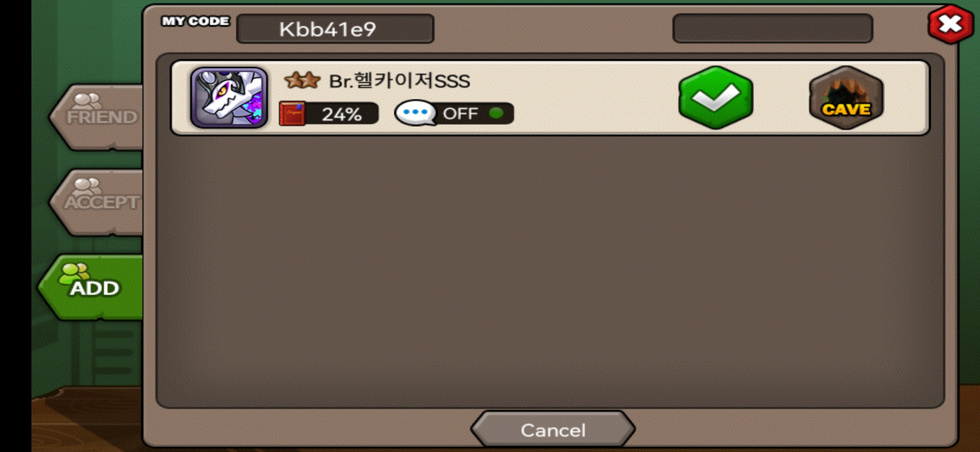Image resolution: width=980 pixels, height=452 pixels.
Task: Tap the MY CODE label
Action: [x=196, y=21]
